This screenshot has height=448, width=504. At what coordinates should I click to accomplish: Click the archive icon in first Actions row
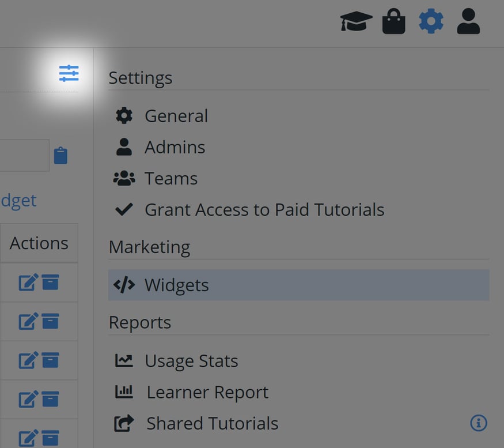click(50, 283)
